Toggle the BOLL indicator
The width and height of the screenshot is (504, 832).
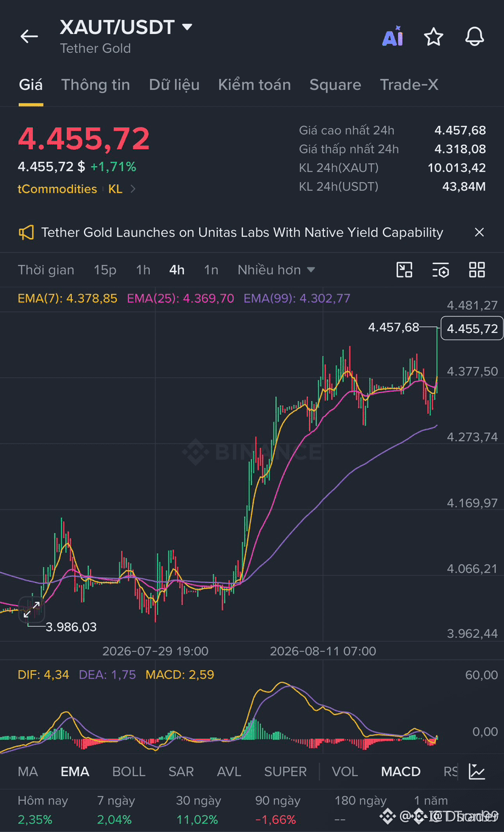click(x=129, y=772)
